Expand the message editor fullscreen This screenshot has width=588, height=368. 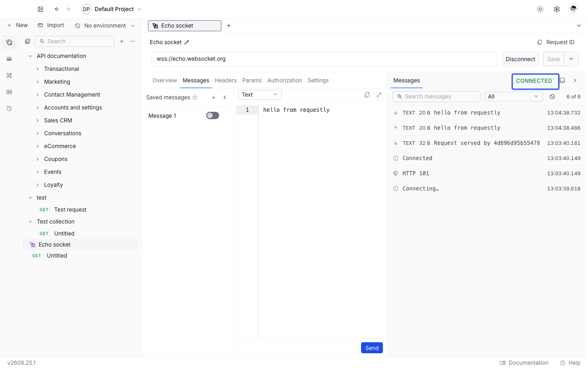[x=379, y=95]
